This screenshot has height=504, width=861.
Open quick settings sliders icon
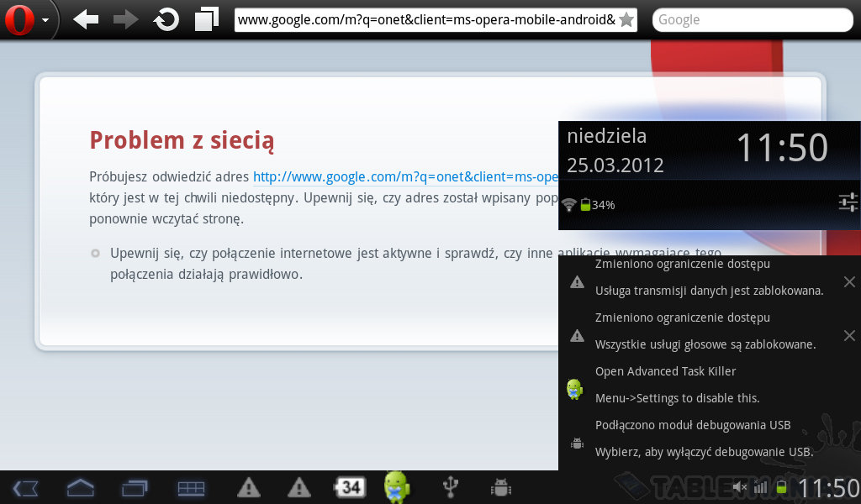point(848,202)
